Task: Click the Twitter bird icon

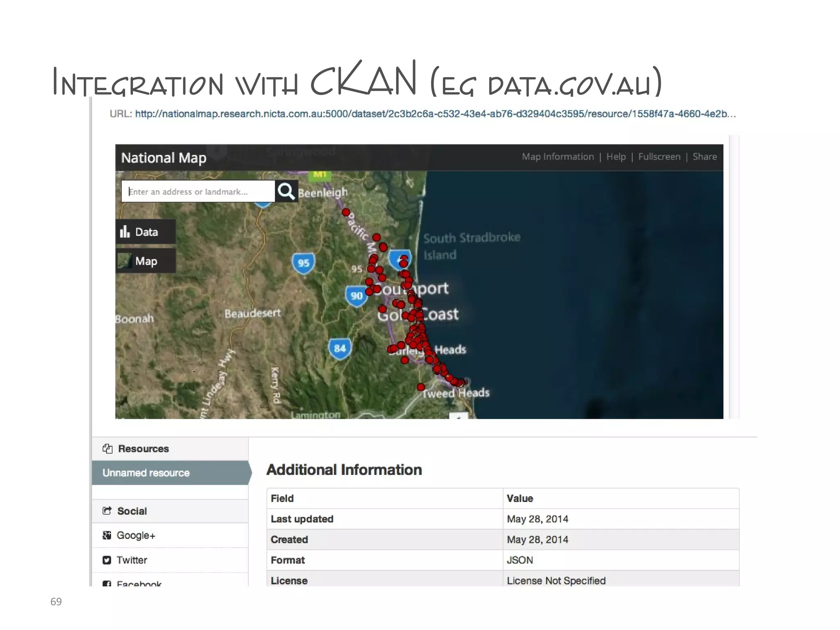Action: click(x=107, y=560)
